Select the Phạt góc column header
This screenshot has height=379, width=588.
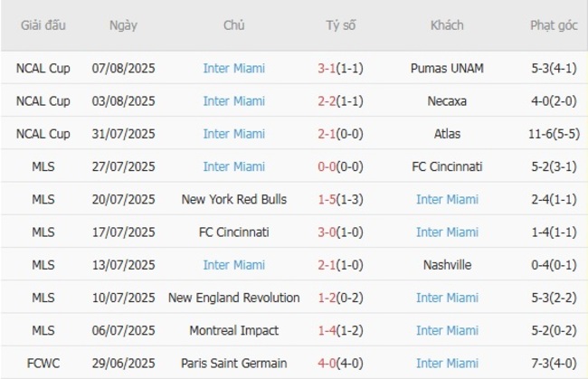pyautogui.click(x=554, y=25)
